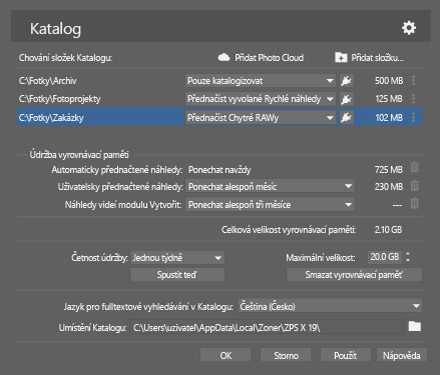Click the Umístění Katalogu path field
This screenshot has height=375, width=440.
point(267,328)
